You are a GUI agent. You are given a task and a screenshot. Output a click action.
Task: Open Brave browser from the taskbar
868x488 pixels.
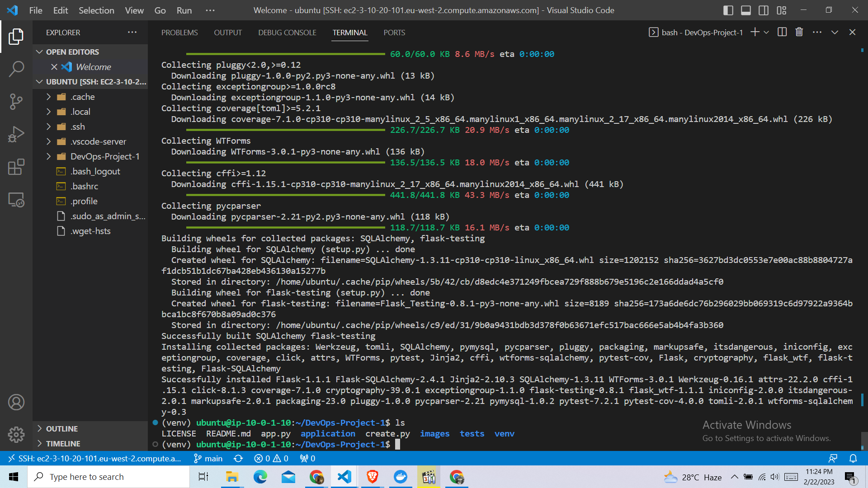click(x=372, y=477)
